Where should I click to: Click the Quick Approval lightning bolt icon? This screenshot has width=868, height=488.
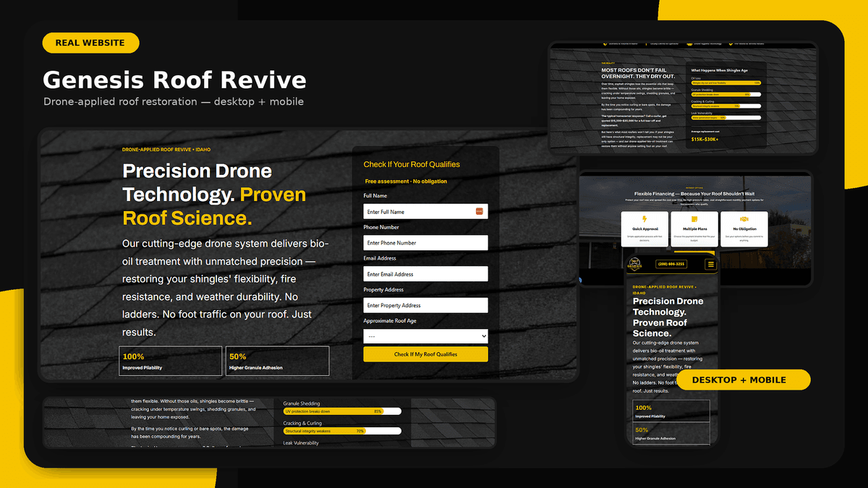pyautogui.click(x=644, y=219)
